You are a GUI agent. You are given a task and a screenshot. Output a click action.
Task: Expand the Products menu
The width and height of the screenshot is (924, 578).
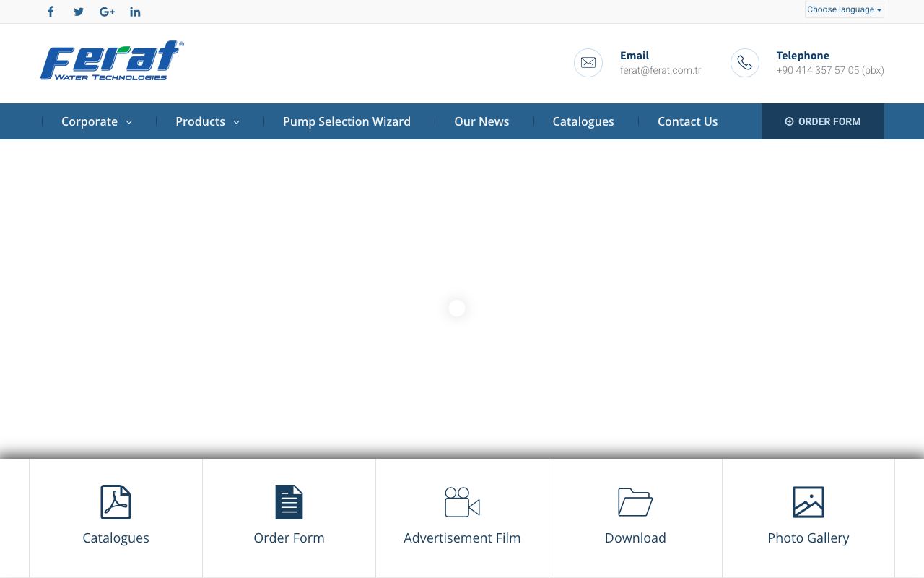tap(207, 121)
